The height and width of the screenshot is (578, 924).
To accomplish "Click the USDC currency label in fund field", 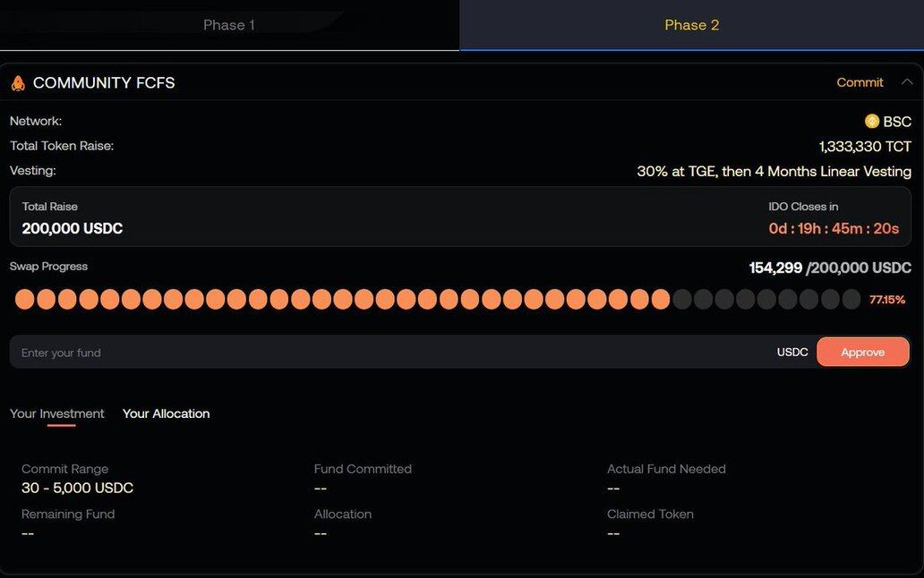I will tap(791, 353).
